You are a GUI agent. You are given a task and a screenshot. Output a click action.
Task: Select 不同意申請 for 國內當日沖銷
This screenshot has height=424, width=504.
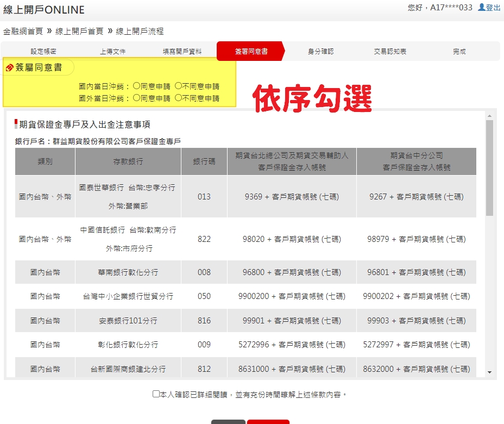[178, 86]
